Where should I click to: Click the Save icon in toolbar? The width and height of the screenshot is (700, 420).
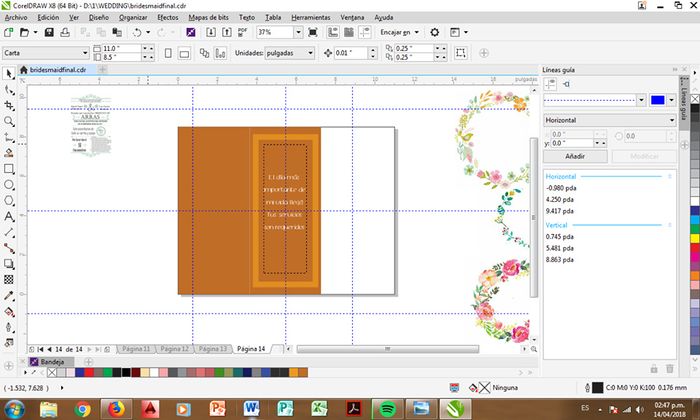point(47,32)
